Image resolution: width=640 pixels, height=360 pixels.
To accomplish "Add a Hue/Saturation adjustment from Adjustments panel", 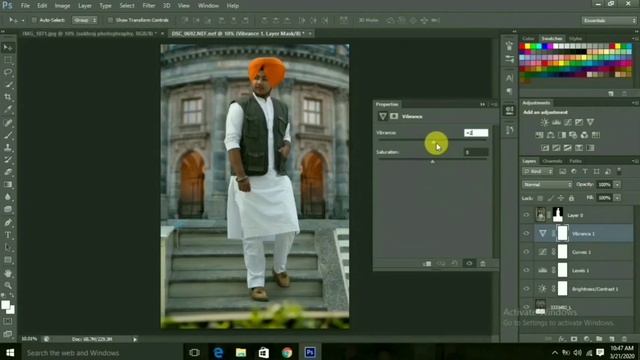I will [539, 135].
